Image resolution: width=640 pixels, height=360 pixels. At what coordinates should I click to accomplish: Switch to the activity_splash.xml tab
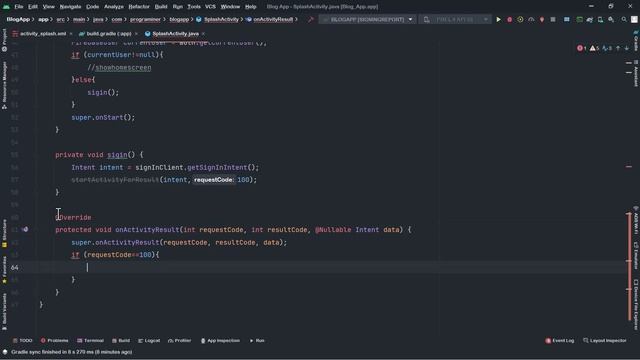(43, 33)
